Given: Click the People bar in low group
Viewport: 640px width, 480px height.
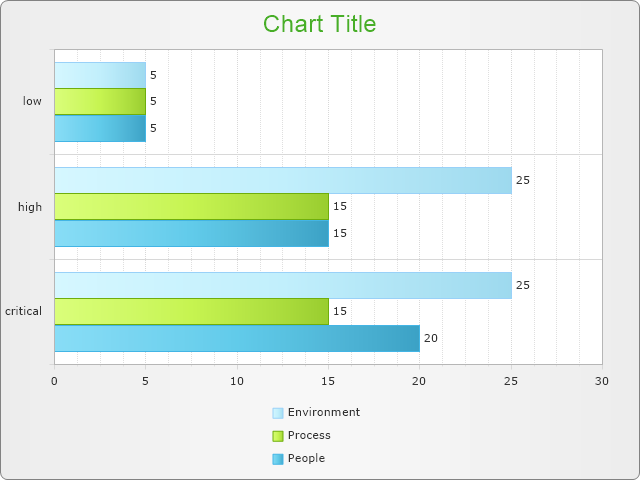Looking at the screenshot, I should point(100,128).
